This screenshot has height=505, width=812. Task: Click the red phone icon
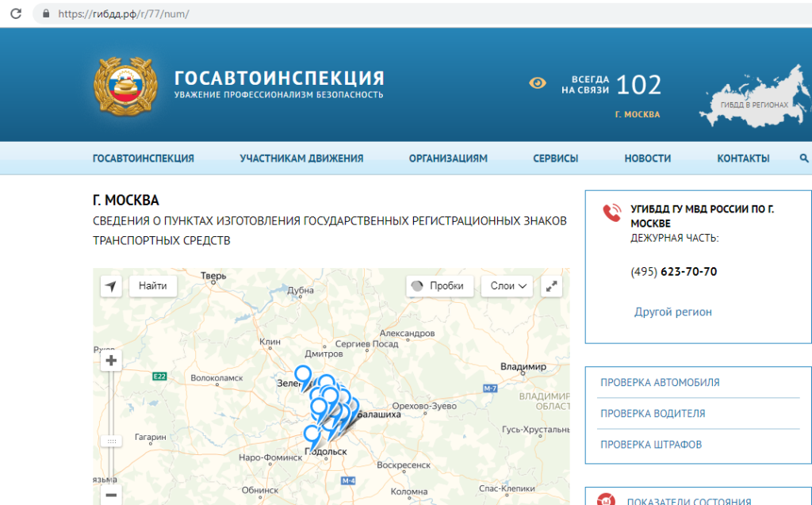(611, 213)
